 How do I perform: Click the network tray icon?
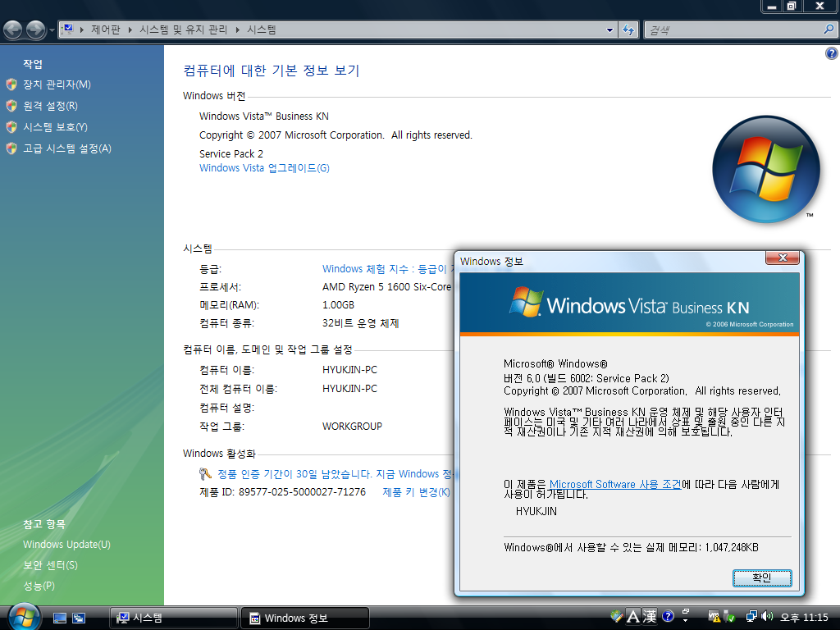coord(751,617)
